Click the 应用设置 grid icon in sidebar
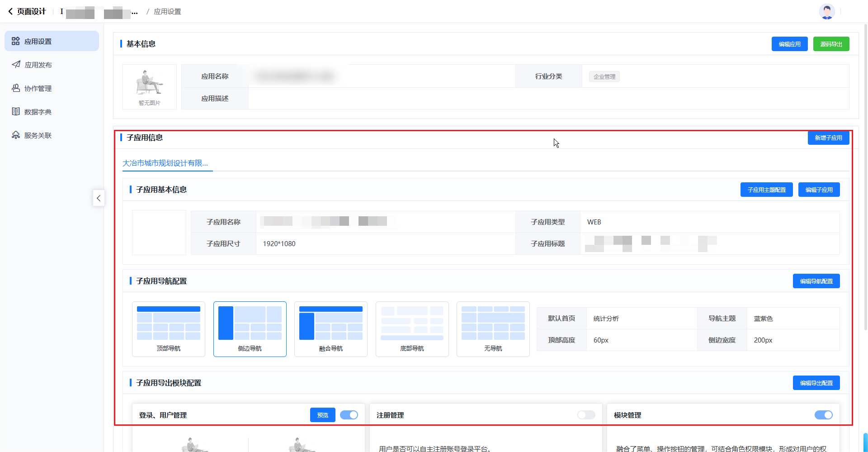 (x=16, y=41)
